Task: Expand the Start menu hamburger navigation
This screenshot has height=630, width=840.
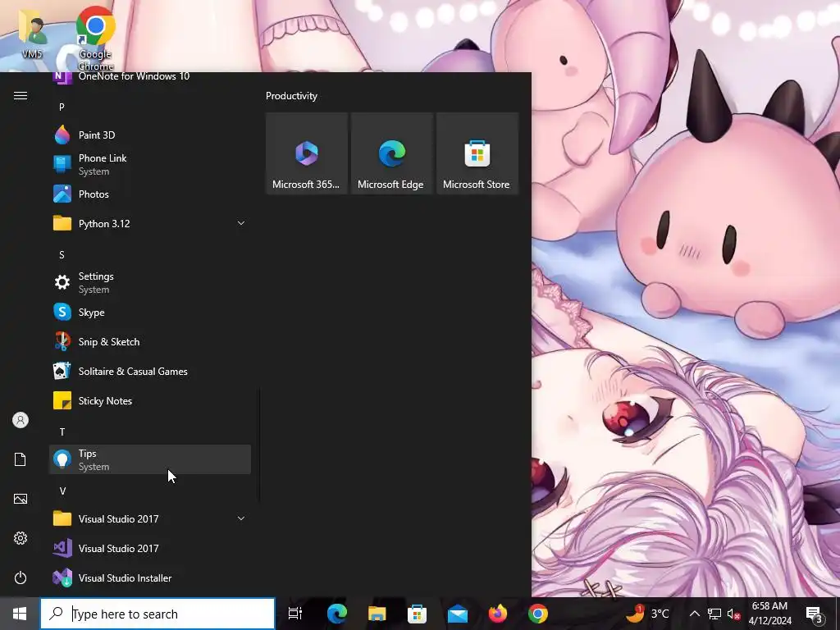Action: tap(21, 95)
